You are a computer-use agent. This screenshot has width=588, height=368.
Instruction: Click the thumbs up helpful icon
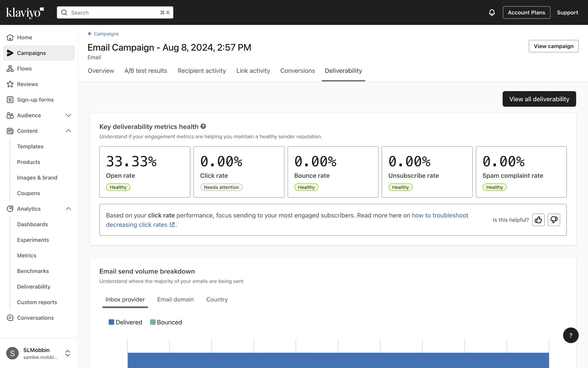pos(538,220)
